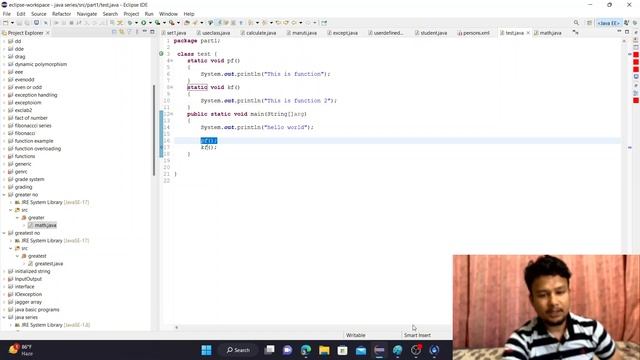Screen dimensions: 640x360
Task: Click the Writable status bar entry
Action: coord(356,335)
